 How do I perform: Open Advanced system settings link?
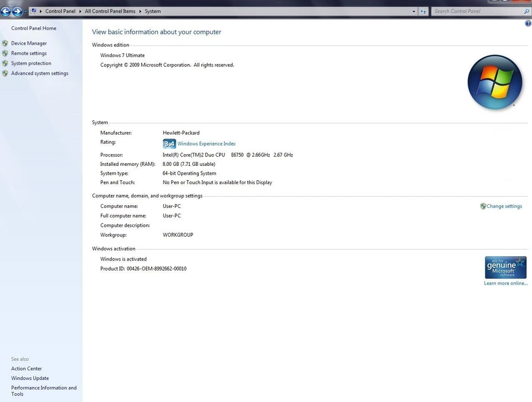coord(40,73)
